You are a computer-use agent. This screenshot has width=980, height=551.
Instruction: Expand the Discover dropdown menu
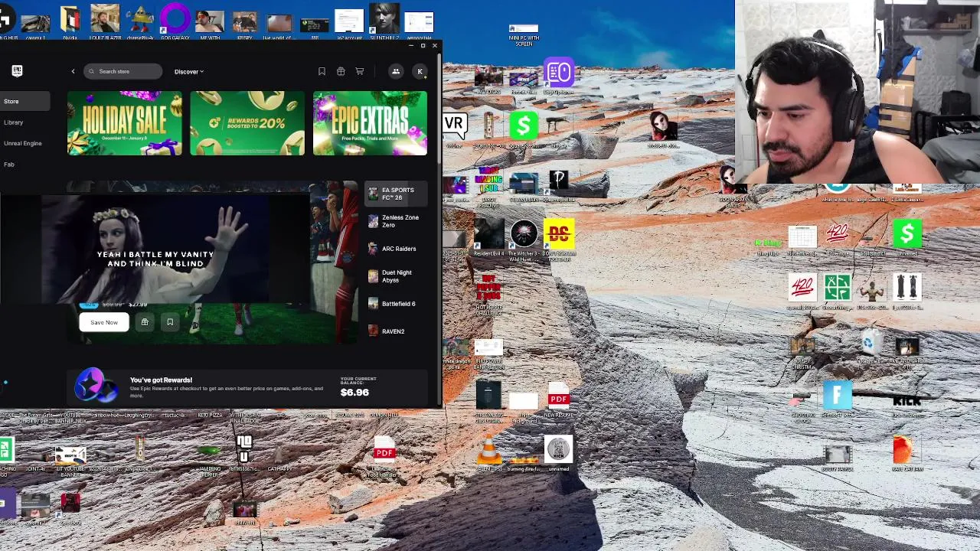click(x=188, y=72)
